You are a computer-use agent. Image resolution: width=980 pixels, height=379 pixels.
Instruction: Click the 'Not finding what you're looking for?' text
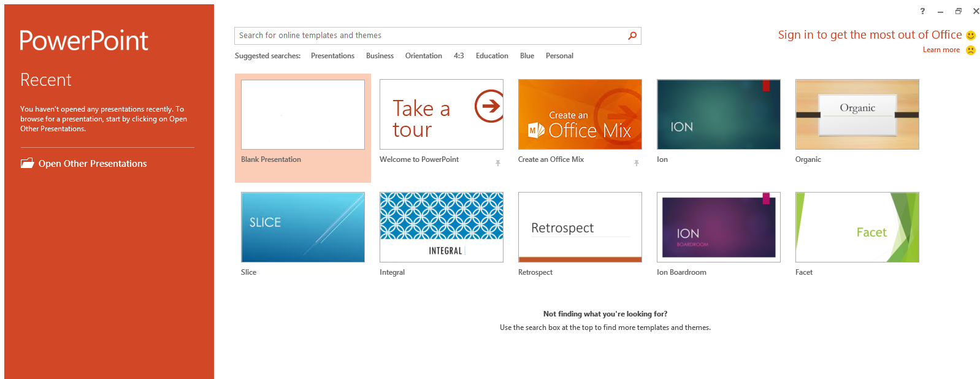tap(605, 314)
